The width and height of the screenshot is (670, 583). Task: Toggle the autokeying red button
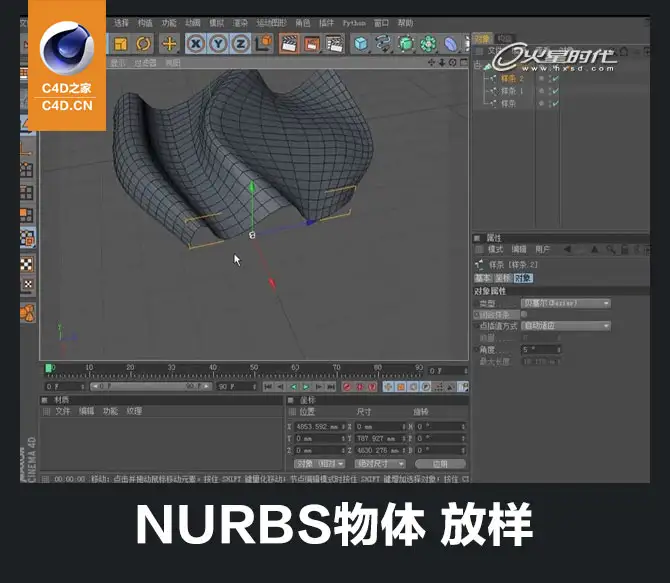click(x=360, y=387)
